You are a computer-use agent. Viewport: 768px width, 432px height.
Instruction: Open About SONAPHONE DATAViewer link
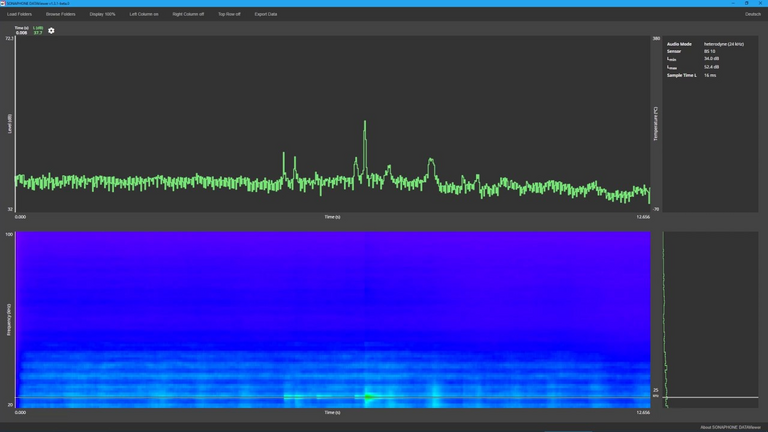click(730, 427)
